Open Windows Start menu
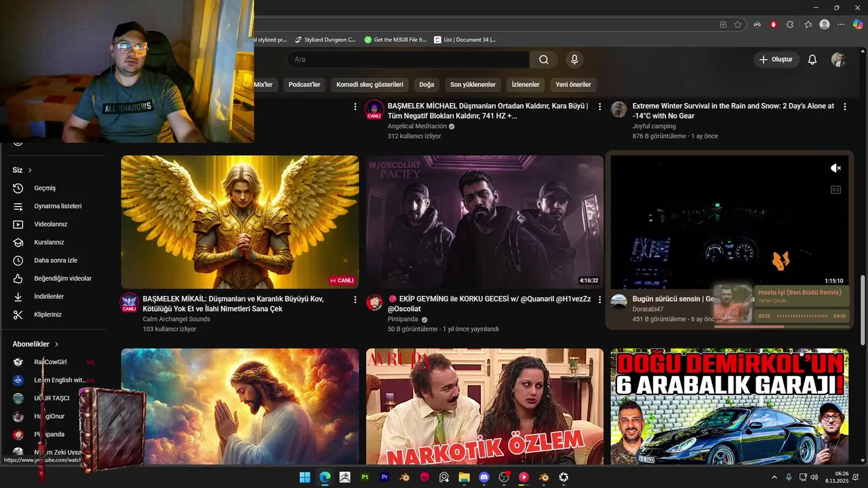Viewport: 868px width, 488px height. 305,477
